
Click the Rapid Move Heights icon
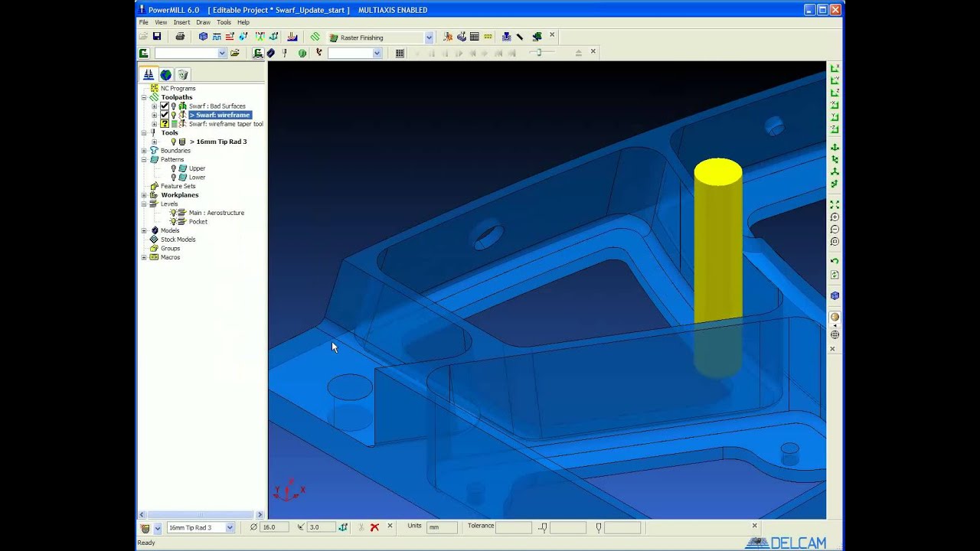click(230, 36)
